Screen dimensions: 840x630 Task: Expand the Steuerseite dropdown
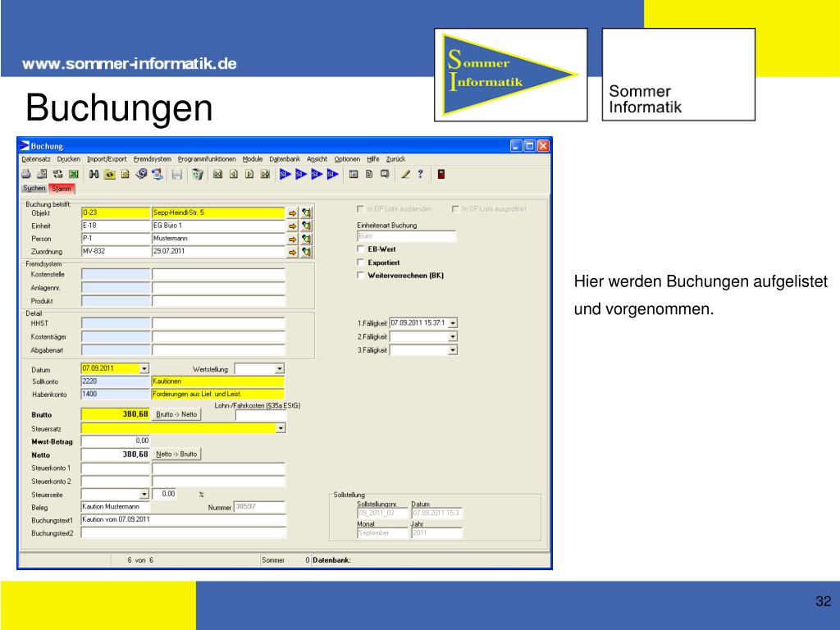(x=144, y=494)
